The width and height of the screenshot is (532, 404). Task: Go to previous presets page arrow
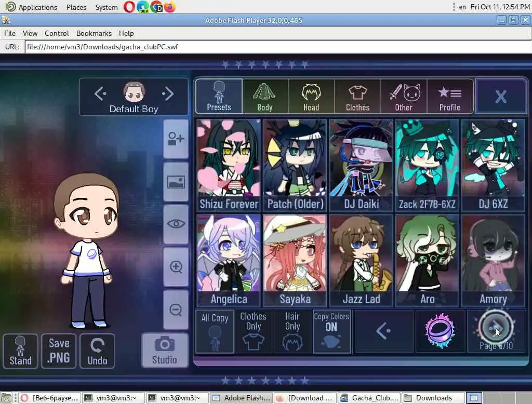coord(384,331)
